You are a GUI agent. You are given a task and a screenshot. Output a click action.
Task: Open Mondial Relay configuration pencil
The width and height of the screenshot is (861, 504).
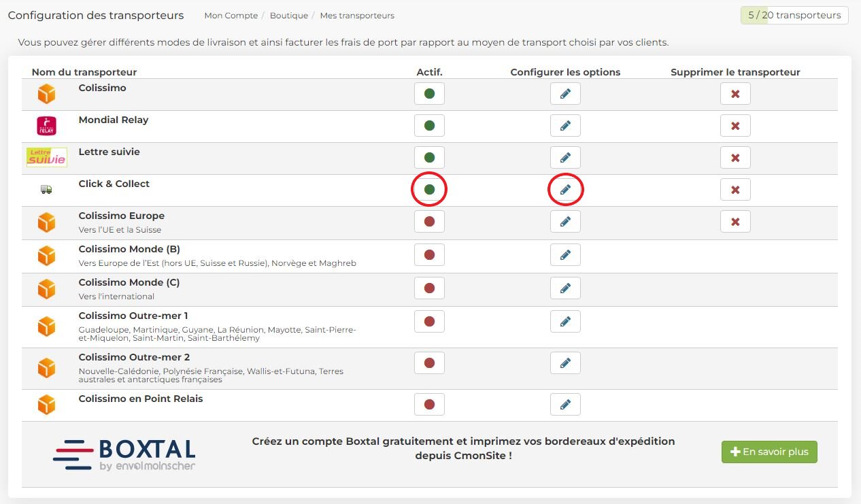coord(565,126)
